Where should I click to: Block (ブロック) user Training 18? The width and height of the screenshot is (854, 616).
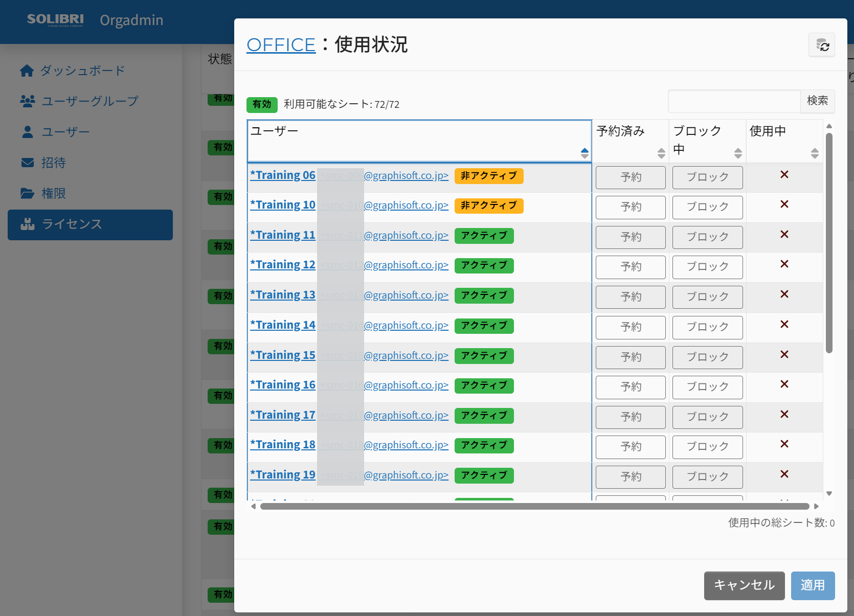pyautogui.click(x=708, y=447)
